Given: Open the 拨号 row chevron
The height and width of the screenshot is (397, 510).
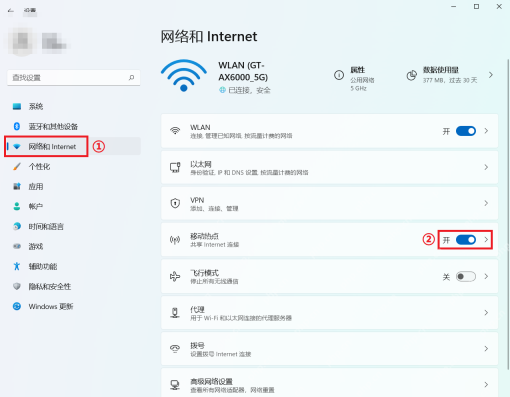Looking at the screenshot, I should (x=486, y=349).
